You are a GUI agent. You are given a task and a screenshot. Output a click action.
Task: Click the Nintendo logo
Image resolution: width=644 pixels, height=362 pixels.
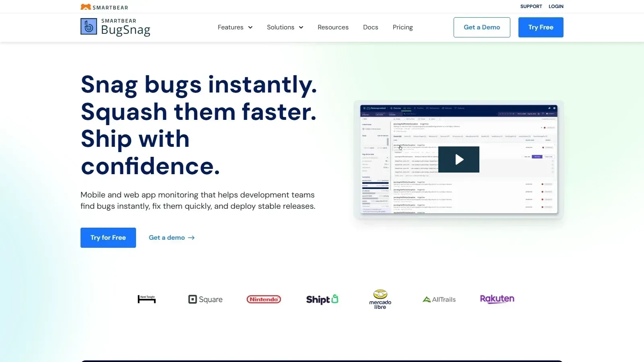pos(264,299)
